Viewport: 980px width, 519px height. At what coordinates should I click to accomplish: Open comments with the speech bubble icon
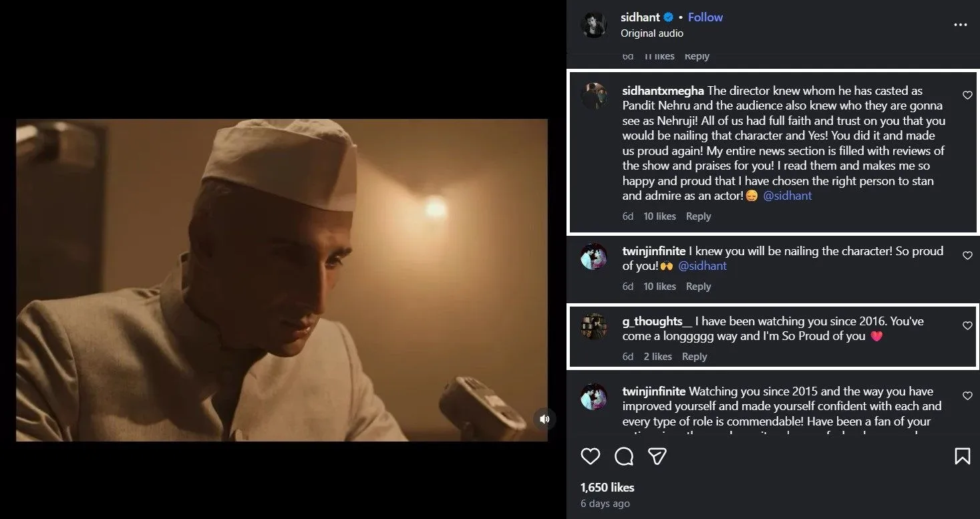(624, 456)
